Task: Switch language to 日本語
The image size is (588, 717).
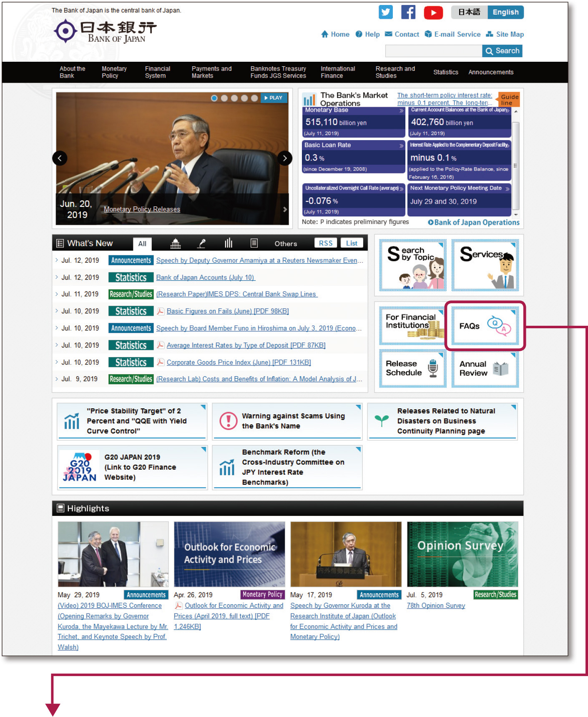Action: (x=469, y=12)
